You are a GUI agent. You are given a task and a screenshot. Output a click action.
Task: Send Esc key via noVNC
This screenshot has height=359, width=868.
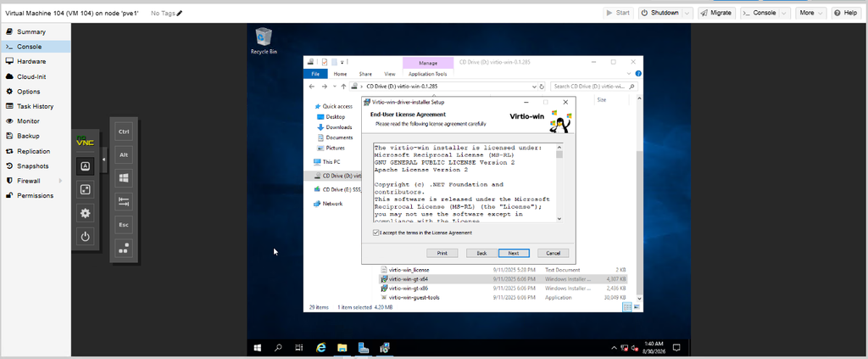(124, 225)
